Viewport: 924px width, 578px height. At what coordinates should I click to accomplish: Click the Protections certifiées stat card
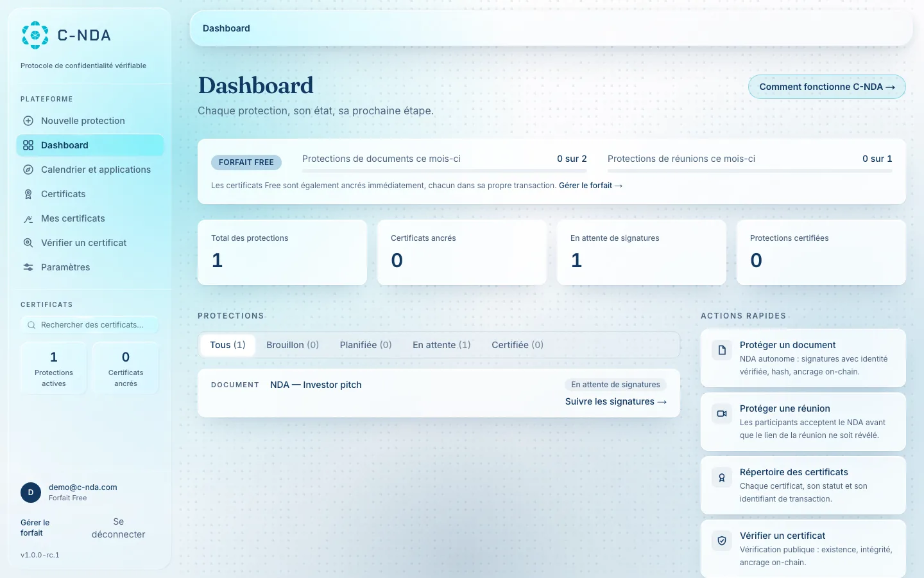pos(821,252)
